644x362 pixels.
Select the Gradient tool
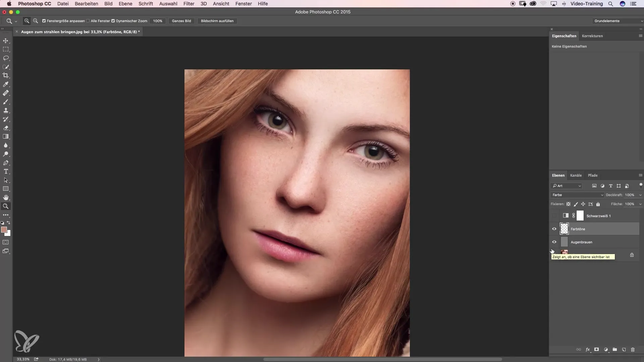[x=6, y=136]
